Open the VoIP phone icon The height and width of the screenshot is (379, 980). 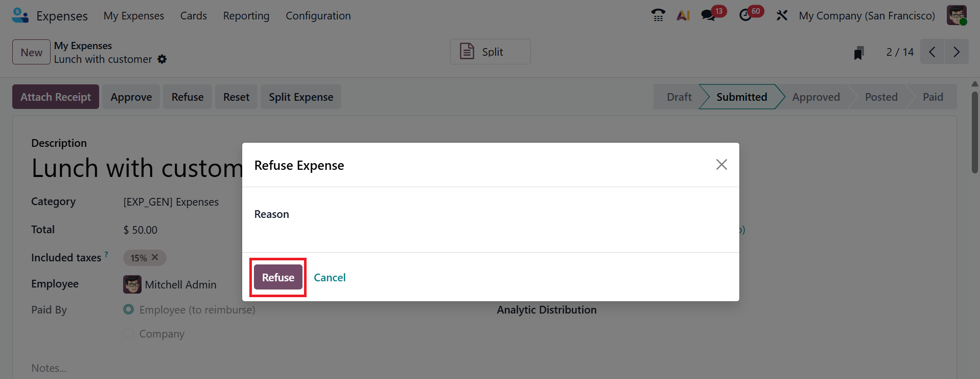(658, 15)
